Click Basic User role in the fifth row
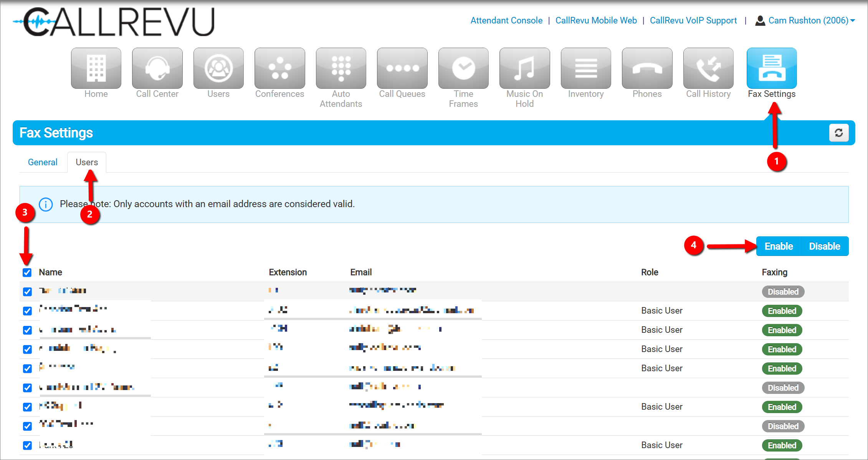 [662, 369]
